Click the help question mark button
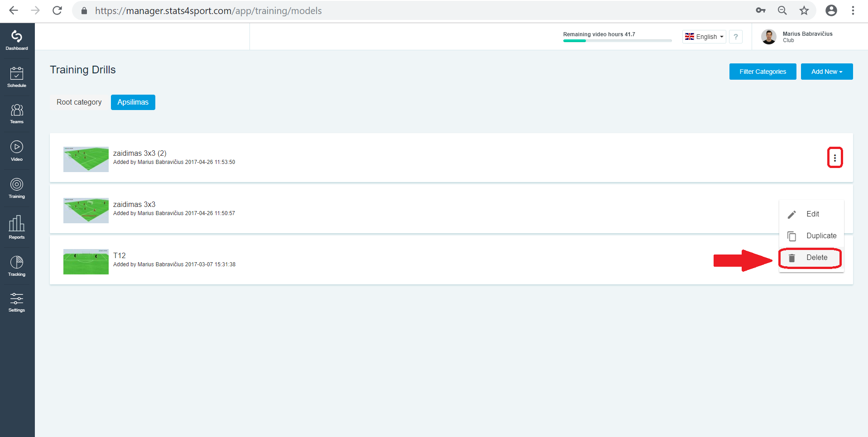The width and height of the screenshot is (868, 437). 736,37
